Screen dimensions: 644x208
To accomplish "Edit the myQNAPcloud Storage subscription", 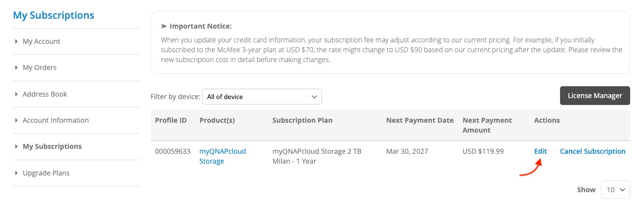I will click(540, 151).
